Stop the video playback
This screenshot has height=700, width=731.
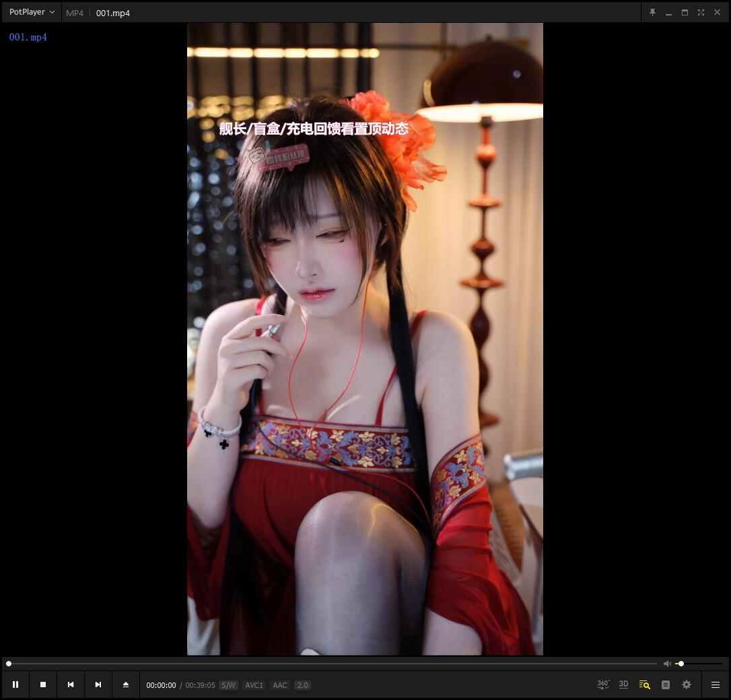tap(43, 685)
